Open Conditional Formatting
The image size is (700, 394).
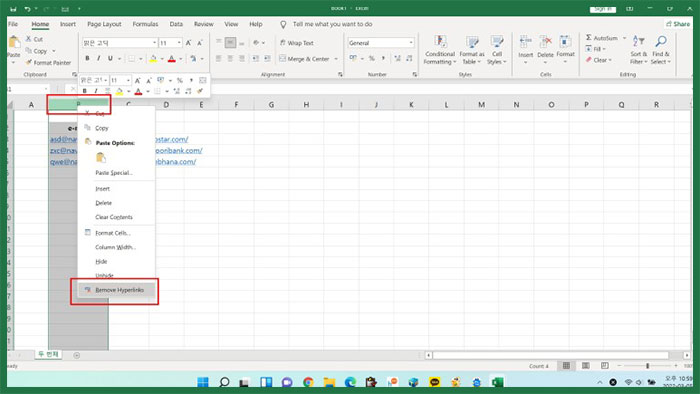pos(440,50)
